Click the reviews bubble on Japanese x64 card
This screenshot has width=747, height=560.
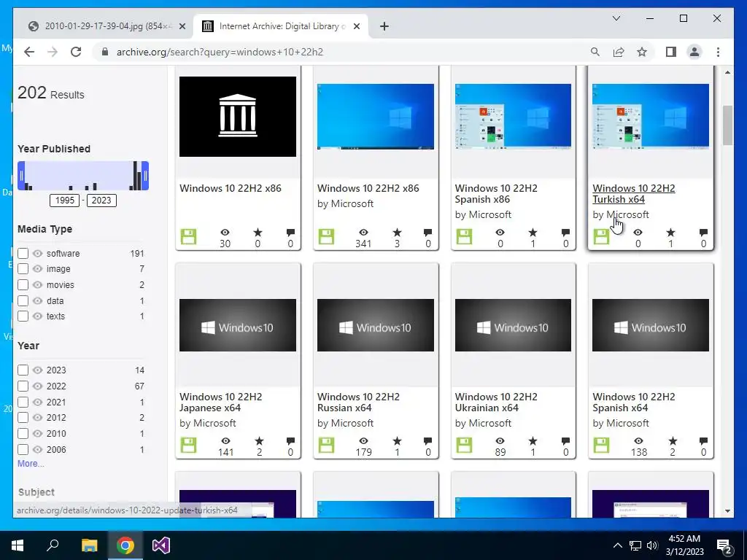[x=290, y=441]
